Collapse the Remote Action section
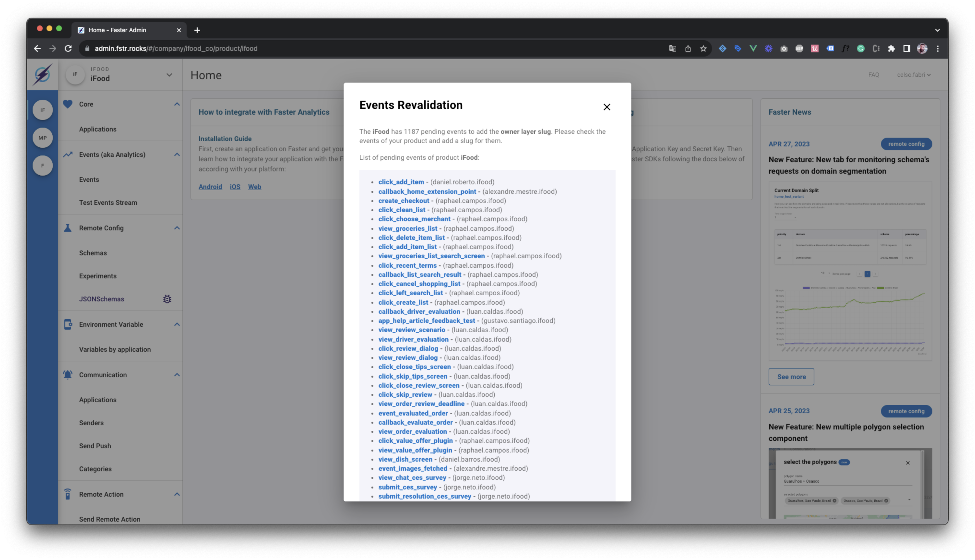975x560 pixels. tap(177, 494)
